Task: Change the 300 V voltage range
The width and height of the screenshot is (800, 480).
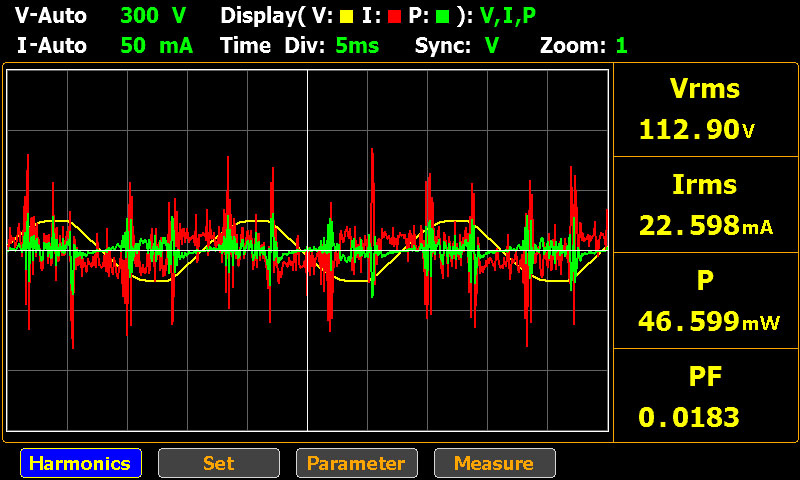Action: [x=153, y=16]
